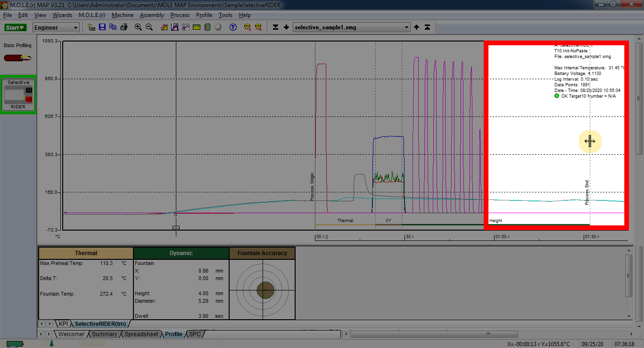
Task: Click the first M.O.L.E. mascot icon
Action: [x=247, y=27]
